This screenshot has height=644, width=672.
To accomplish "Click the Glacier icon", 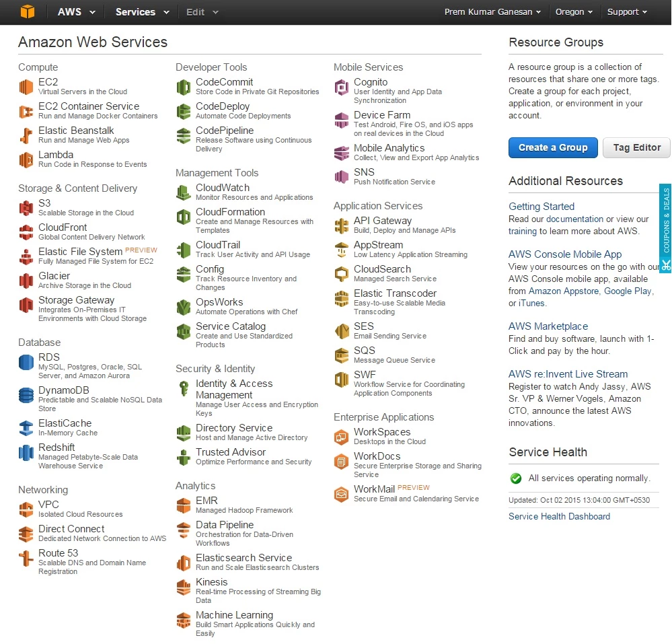I will click(x=26, y=281).
